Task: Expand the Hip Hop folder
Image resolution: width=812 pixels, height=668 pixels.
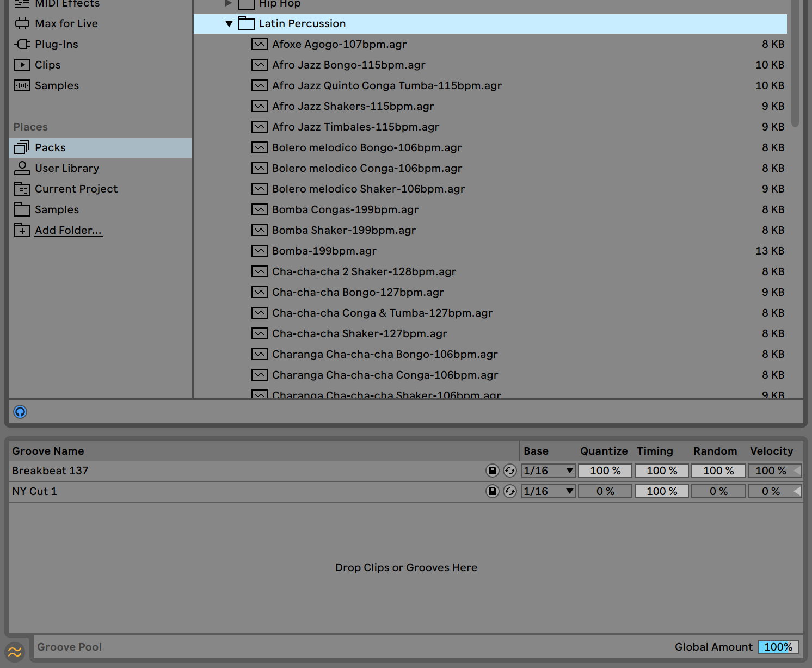Action: [x=229, y=3]
